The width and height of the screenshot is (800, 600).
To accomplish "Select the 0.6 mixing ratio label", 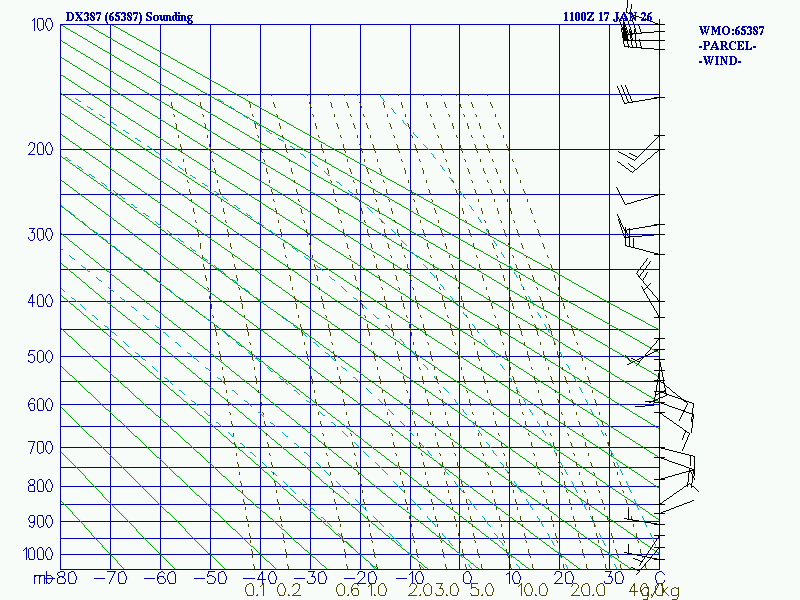I will click(348, 590).
